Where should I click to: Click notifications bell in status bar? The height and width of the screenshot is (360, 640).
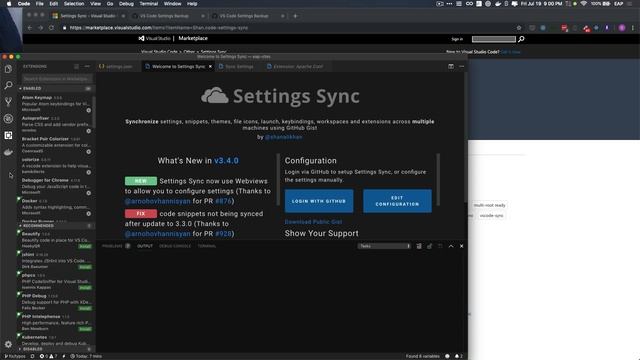tap(458, 356)
